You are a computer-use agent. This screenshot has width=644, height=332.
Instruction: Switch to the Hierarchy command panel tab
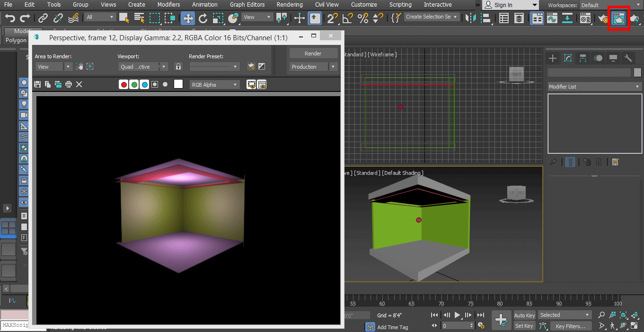point(583,58)
